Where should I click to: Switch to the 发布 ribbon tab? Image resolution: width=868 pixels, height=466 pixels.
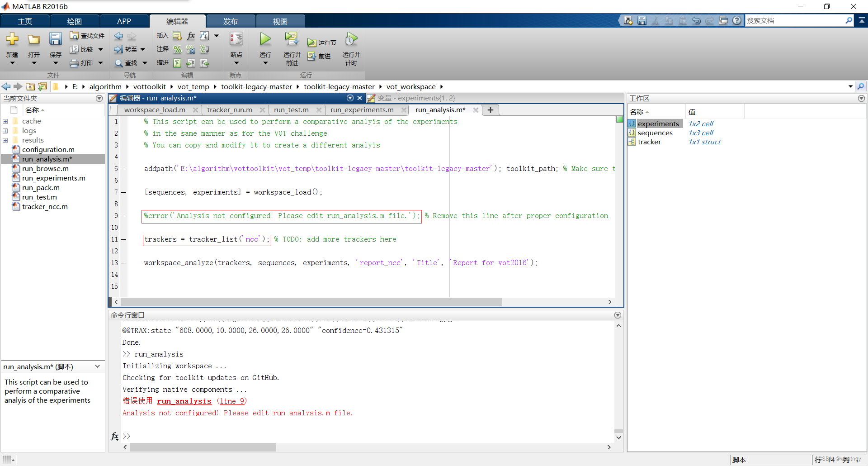231,21
